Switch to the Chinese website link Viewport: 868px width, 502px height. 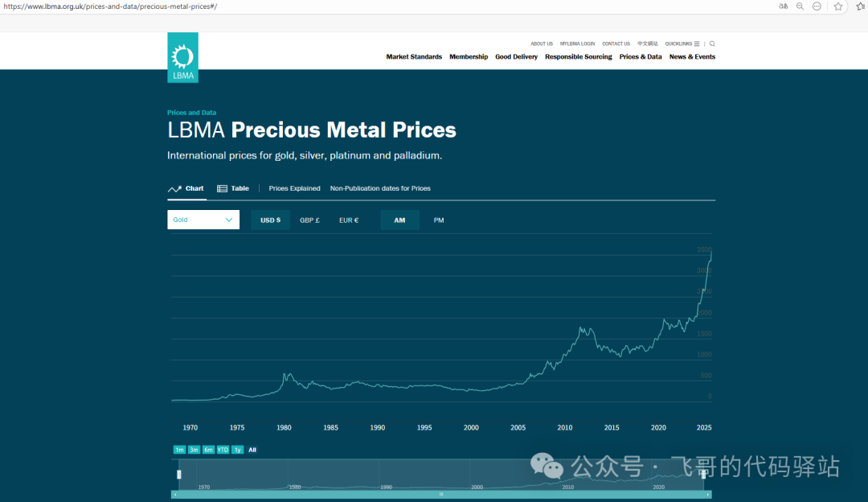647,43
